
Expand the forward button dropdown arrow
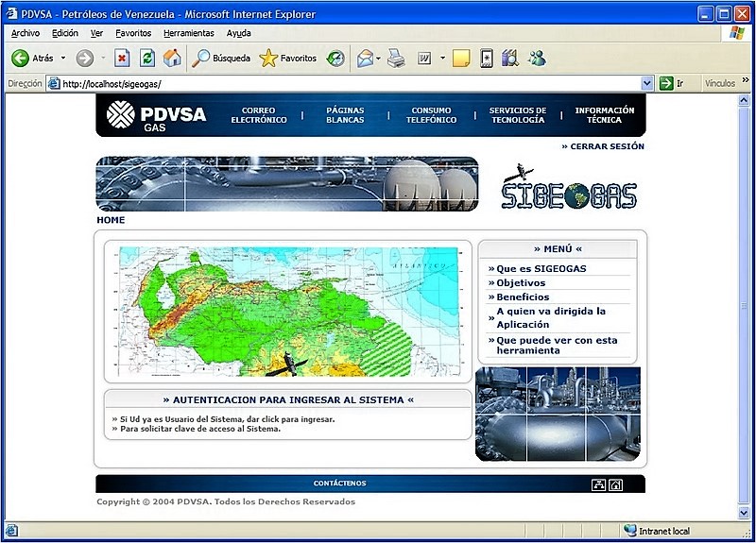pos(103,59)
